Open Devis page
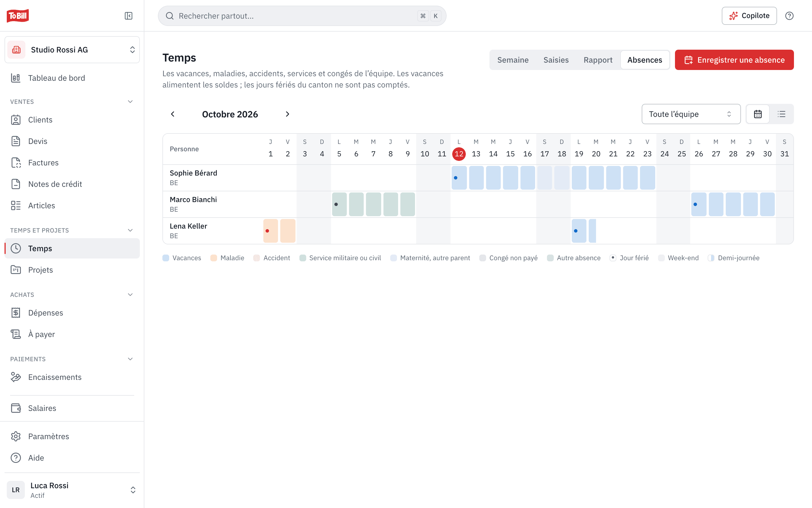Screen dimensions: 812x508 tap(72, 141)
